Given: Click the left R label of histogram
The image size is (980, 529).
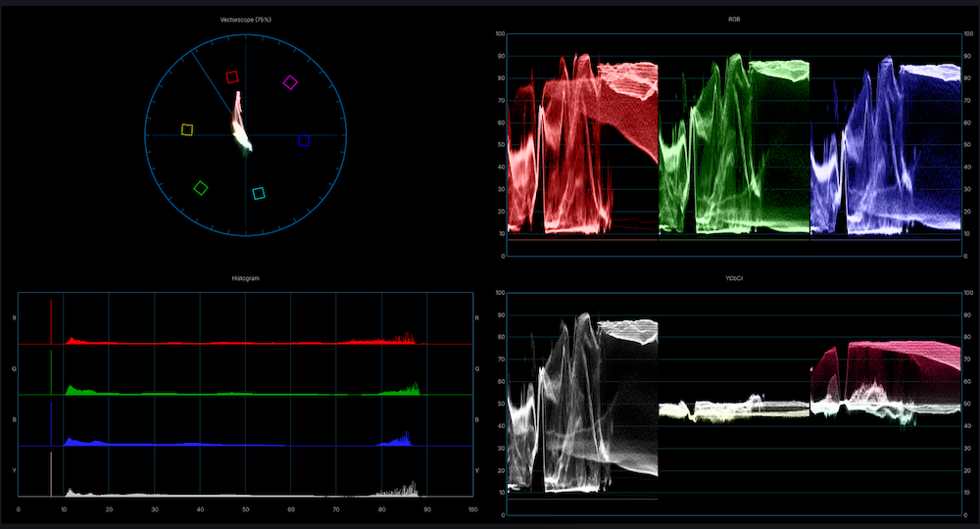Looking at the screenshot, I should (x=14, y=318).
